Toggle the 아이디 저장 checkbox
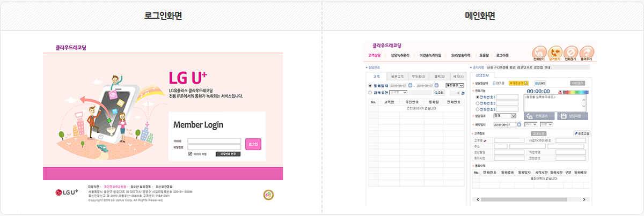Screen dimensions: 644x216 190,153
